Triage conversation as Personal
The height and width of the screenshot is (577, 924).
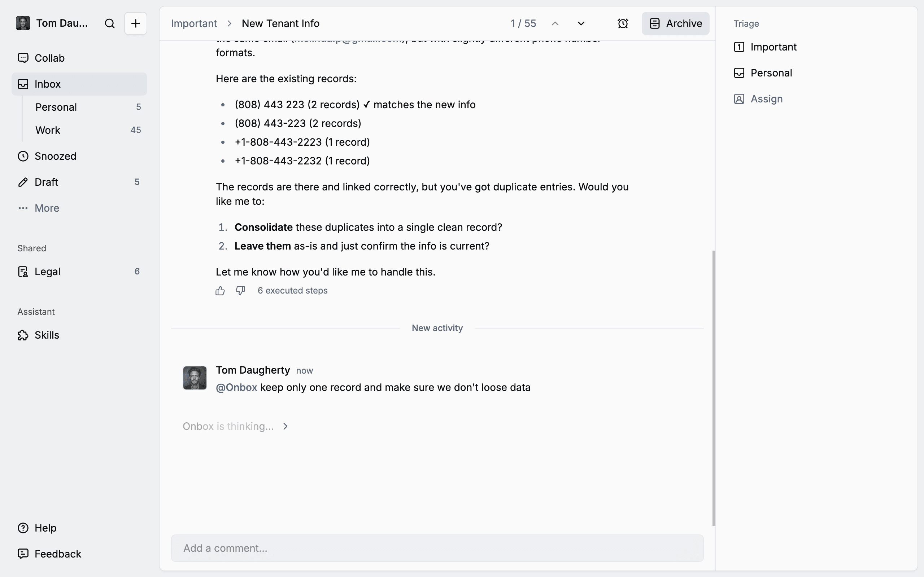[771, 73]
